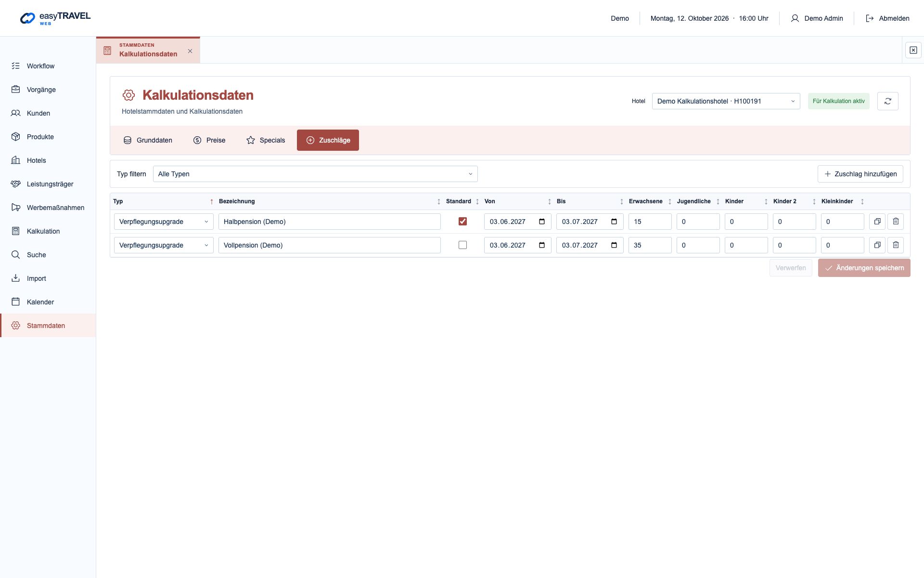Close the Kalkulationsdaten tab

[x=190, y=51]
